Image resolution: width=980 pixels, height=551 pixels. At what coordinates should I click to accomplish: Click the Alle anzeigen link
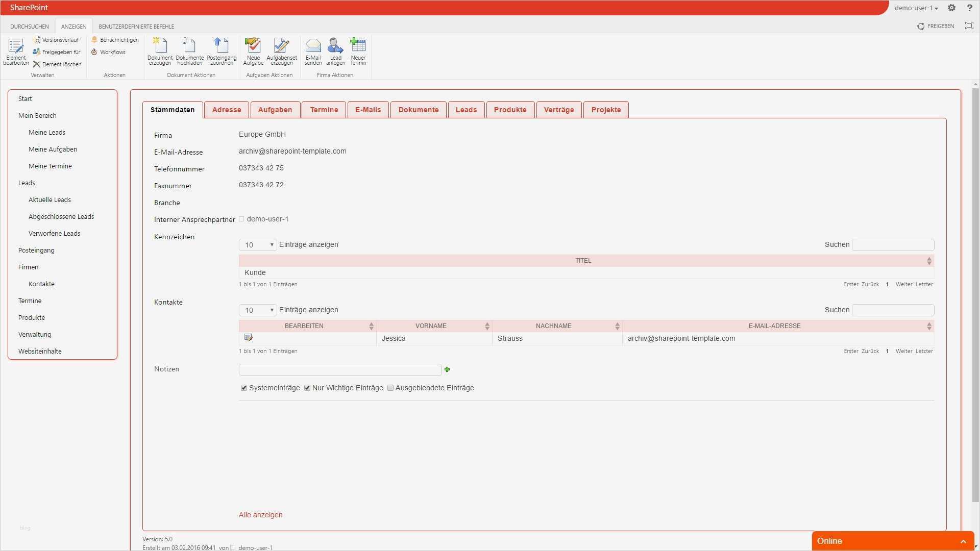[260, 515]
